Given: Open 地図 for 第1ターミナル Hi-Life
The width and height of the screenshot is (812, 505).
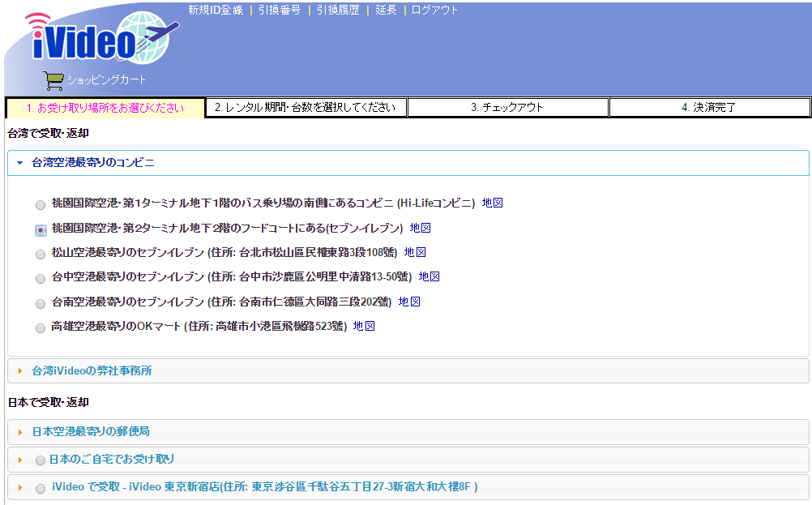Looking at the screenshot, I should point(493,203).
